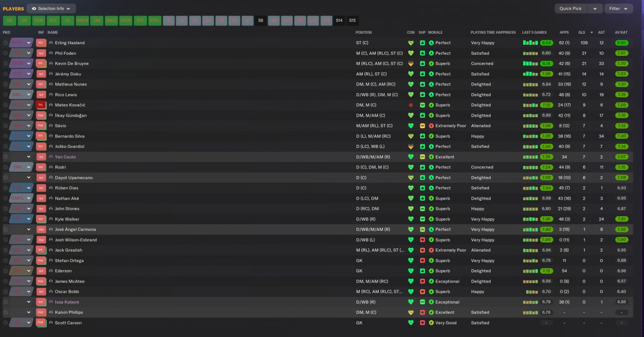Sort by the NAME column header
Viewport: 644px width, 337px height.
tap(53, 32)
